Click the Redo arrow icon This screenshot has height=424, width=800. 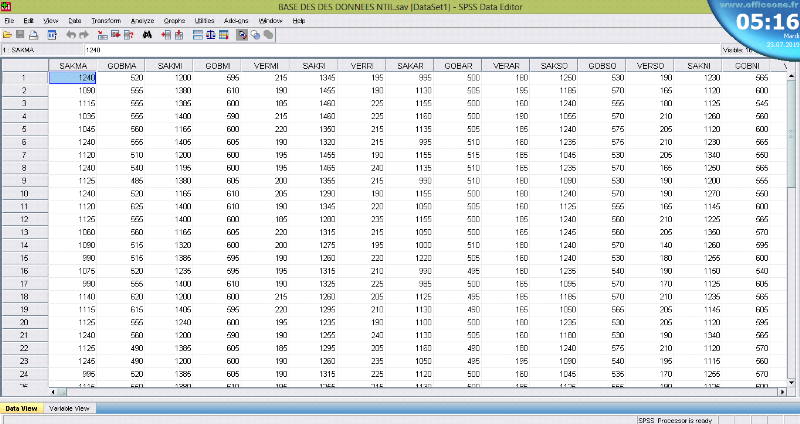click(x=84, y=35)
